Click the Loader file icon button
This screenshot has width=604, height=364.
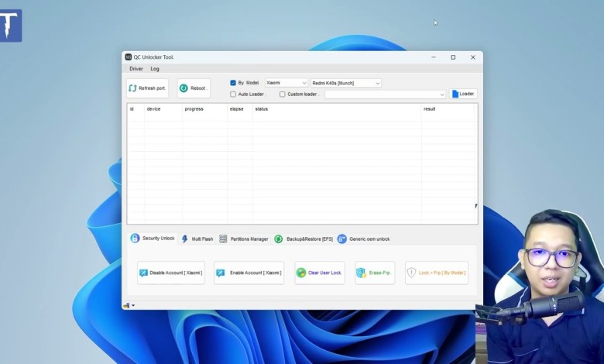click(456, 94)
